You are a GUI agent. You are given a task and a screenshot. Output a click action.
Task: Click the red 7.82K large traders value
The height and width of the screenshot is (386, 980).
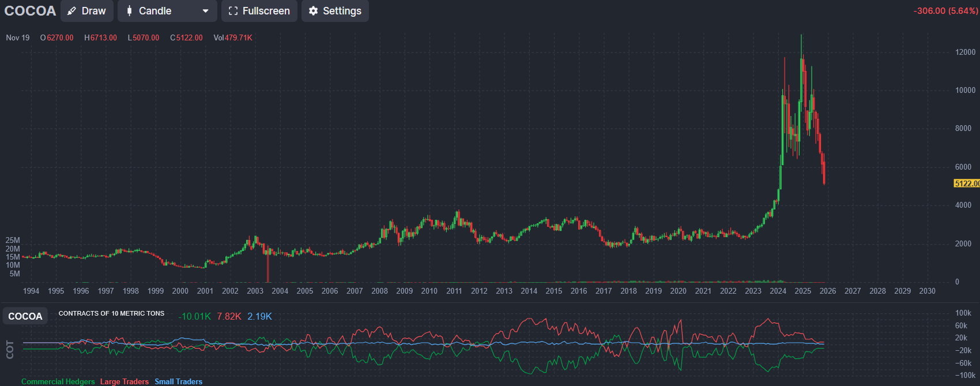[x=229, y=316]
